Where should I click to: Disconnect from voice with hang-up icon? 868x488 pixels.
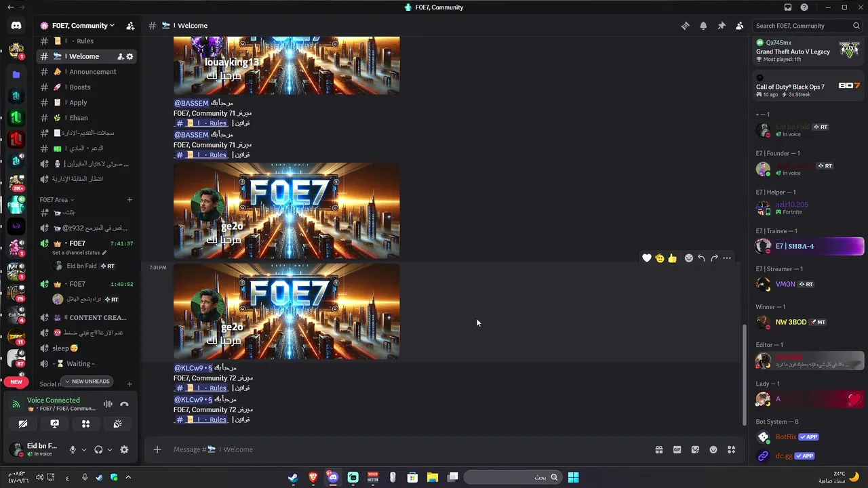(124, 404)
